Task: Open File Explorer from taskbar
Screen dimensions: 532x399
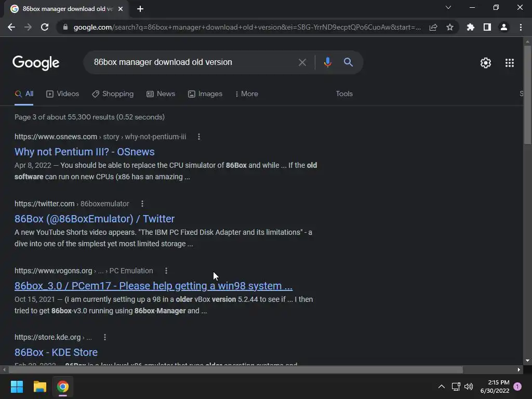Action: [x=39, y=387]
